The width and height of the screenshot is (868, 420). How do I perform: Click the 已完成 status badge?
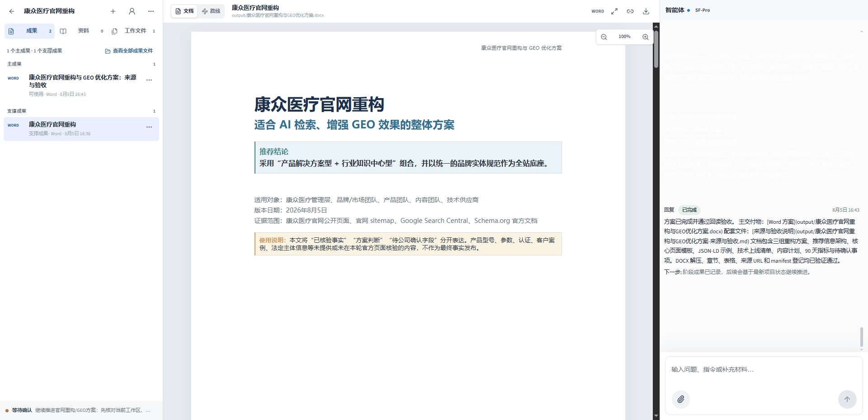[689, 210]
